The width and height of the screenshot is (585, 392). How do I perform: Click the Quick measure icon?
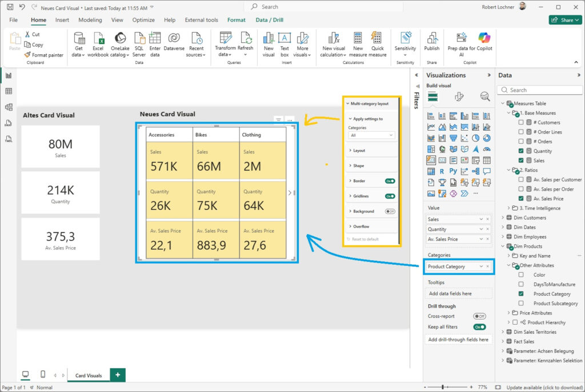[377, 39]
